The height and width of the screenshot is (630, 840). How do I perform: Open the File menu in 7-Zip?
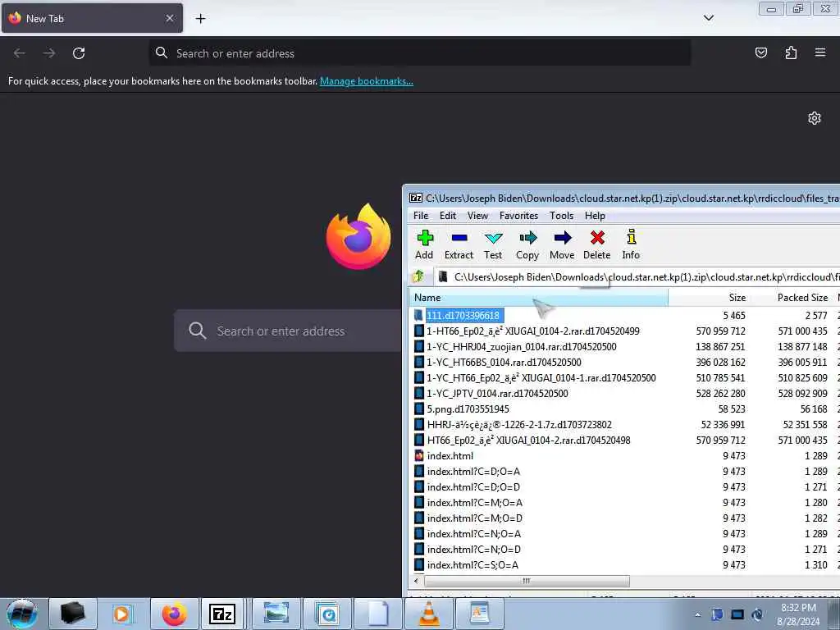(x=421, y=216)
